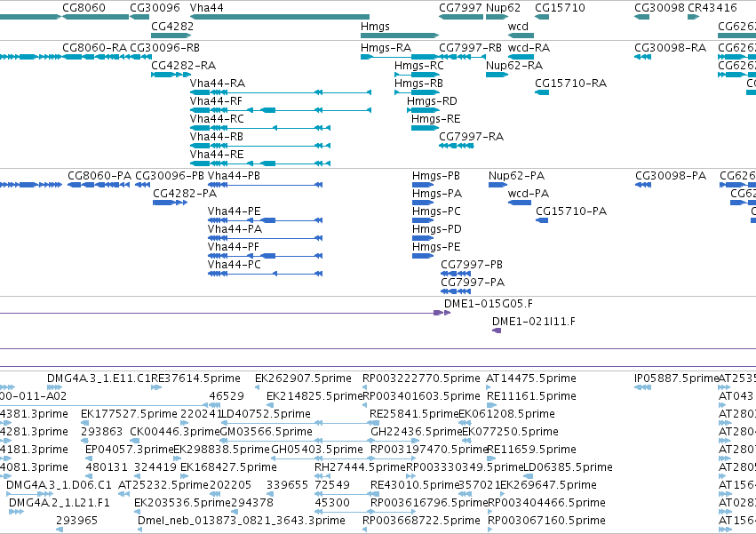Viewport: 756px width, 534px height.
Task: Click protein Vha44-PC label
Action: point(235,266)
